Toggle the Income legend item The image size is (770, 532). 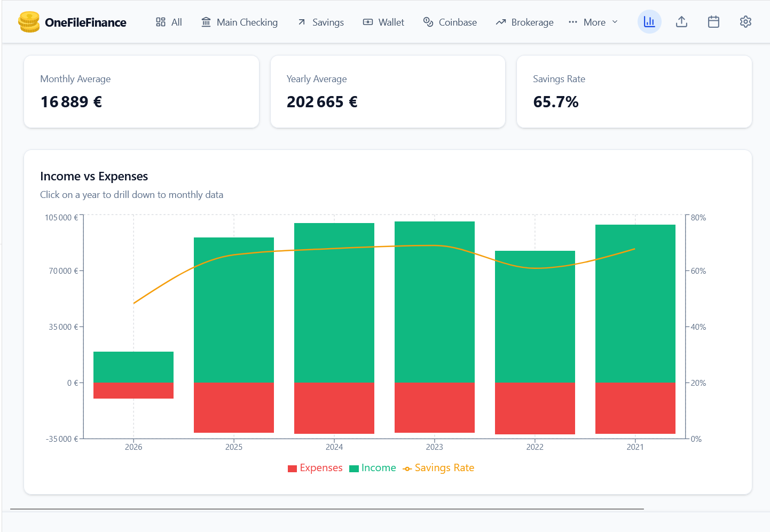click(372, 467)
